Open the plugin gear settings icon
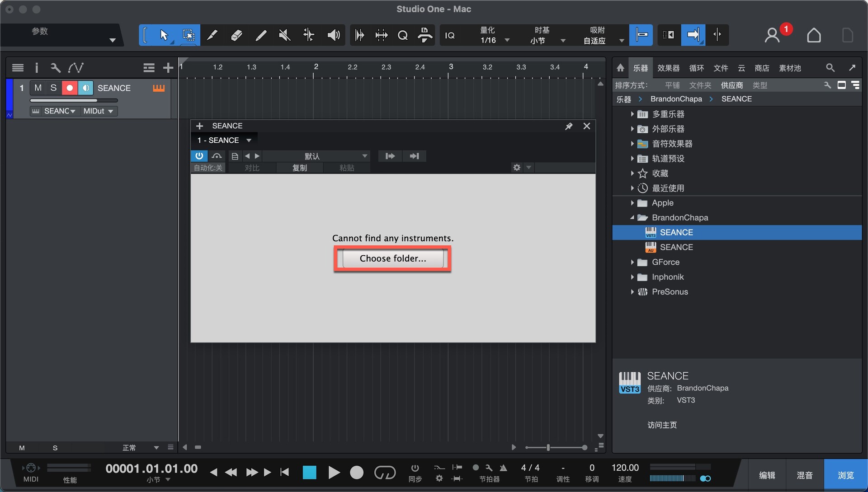Viewport: 868px width, 492px height. pyautogui.click(x=517, y=168)
